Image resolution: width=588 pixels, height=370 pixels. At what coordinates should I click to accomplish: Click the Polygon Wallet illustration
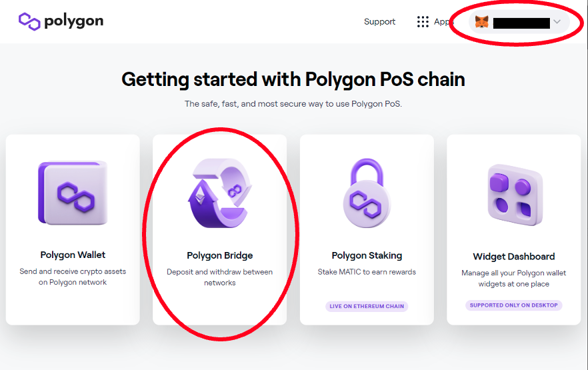tap(73, 193)
